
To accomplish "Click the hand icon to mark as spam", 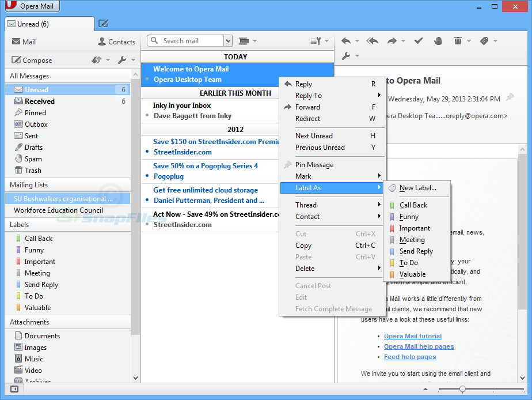I will (x=438, y=41).
